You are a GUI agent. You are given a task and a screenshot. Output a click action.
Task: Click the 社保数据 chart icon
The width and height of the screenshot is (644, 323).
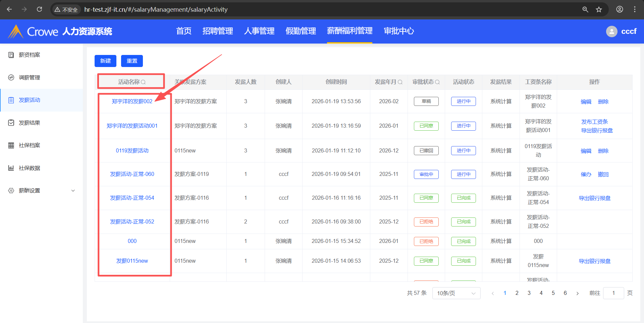click(x=11, y=168)
